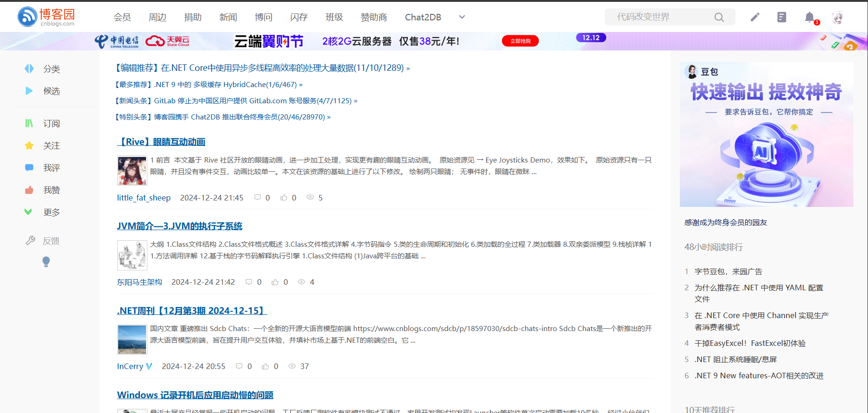This screenshot has width=868, height=413.
Task: Click the light bulb icon in the sidebar
Action: (x=46, y=262)
